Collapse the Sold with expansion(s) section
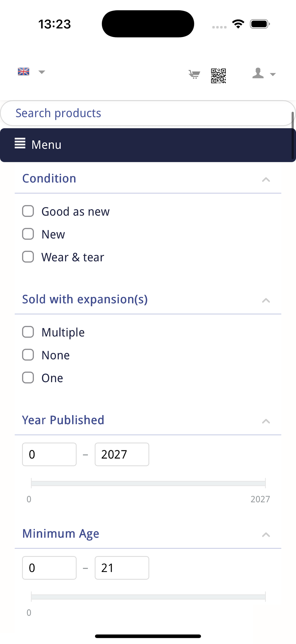Viewport: 296px width, 644px height. [266, 300]
